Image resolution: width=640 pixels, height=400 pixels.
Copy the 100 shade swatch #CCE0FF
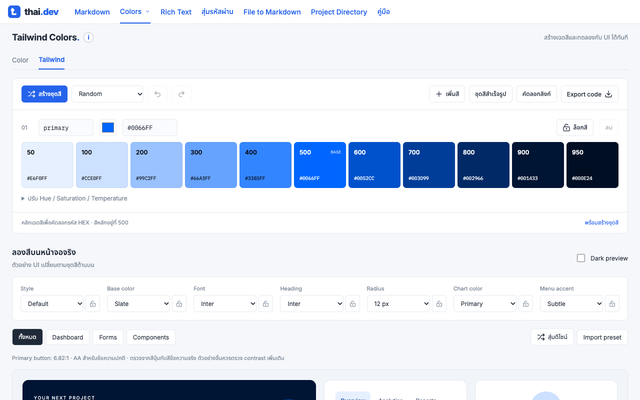(x=102, y=165)
